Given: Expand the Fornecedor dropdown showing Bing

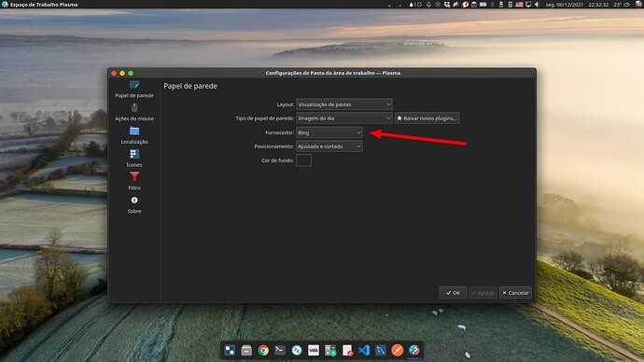Looking at the screenshot, I should pos(329,132).
